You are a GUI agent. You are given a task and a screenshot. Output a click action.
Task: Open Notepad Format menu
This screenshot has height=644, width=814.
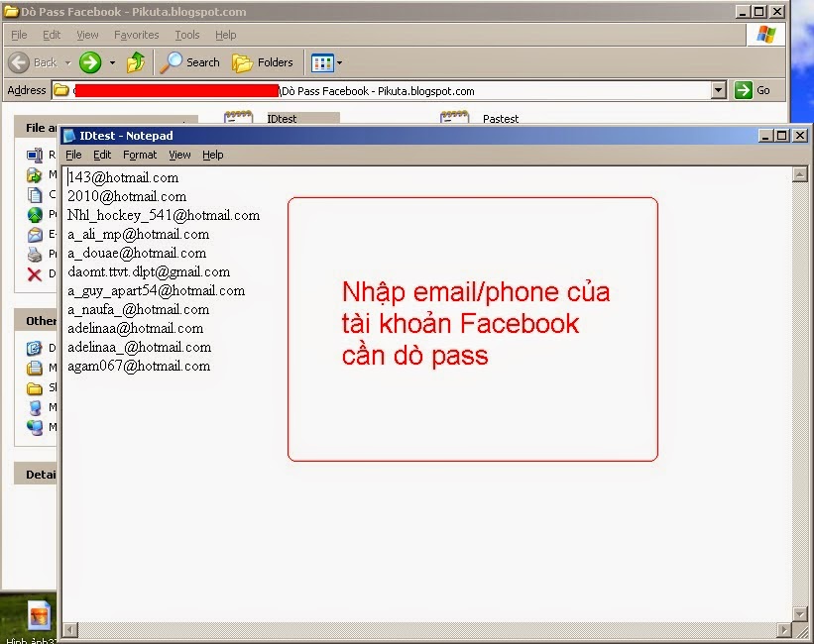[140, 155]
